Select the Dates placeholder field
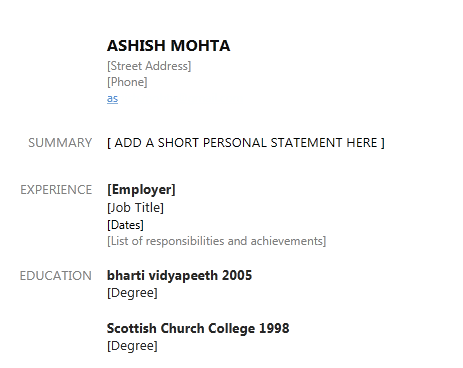This screenshot has height=368, width=463. click(x=125, y=225)
